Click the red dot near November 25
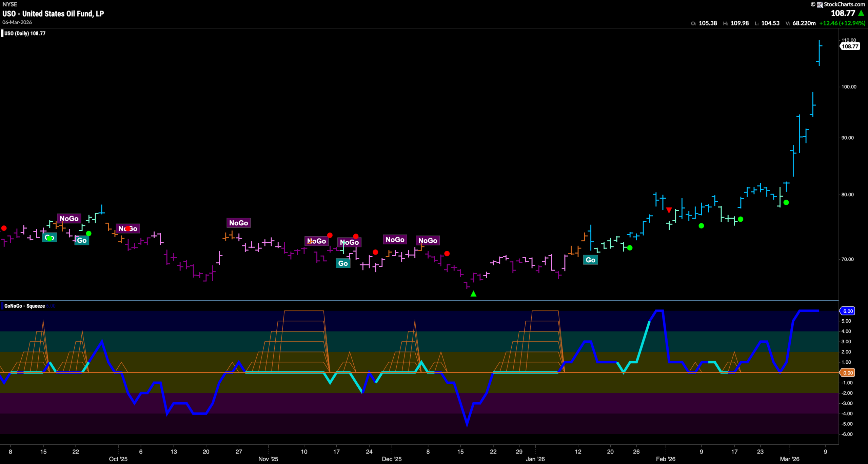 coord(375,252)
